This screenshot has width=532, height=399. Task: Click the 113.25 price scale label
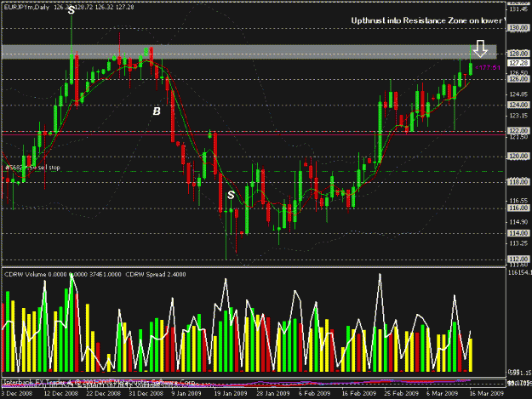tap(518, 243)
